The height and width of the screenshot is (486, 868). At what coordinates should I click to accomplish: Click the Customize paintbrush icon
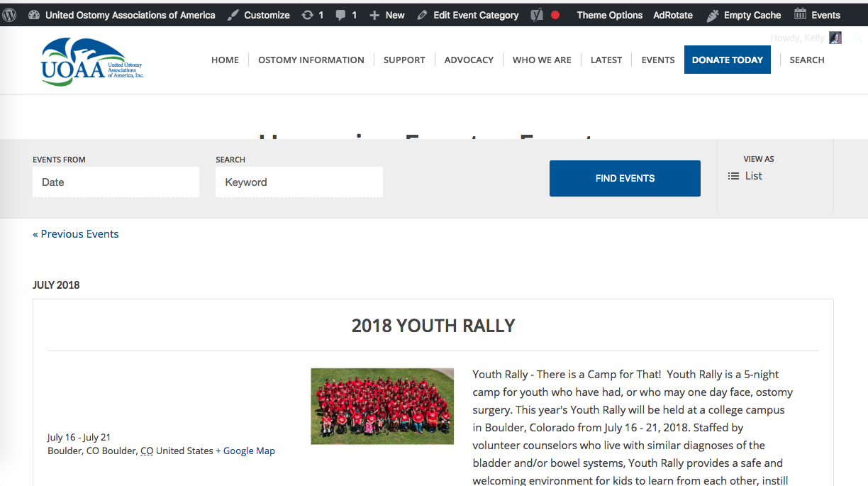[233, 15]
